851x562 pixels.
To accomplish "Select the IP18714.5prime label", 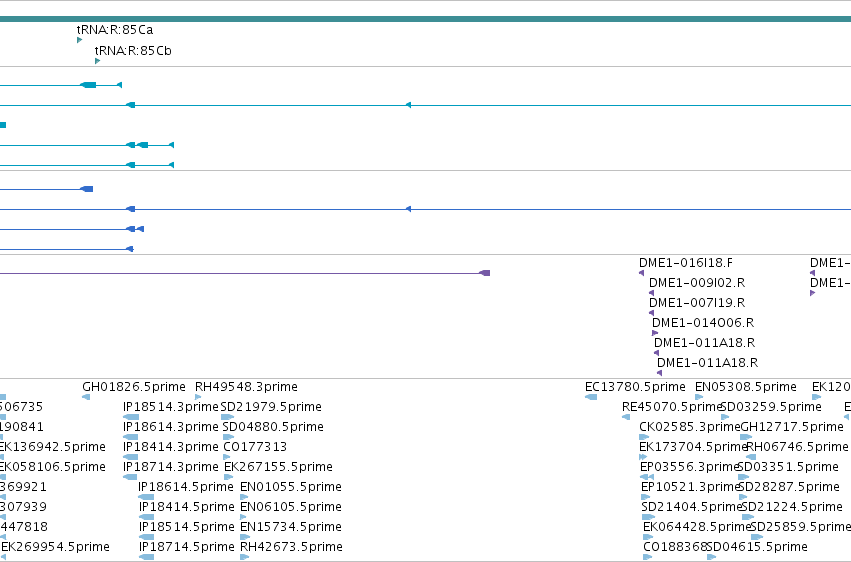I will click(x=187, y=547).
